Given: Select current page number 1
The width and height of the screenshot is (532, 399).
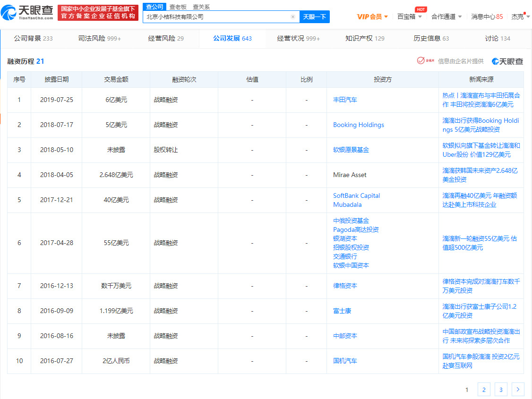Looking at the screenshot, I should (x=467, y=390).
